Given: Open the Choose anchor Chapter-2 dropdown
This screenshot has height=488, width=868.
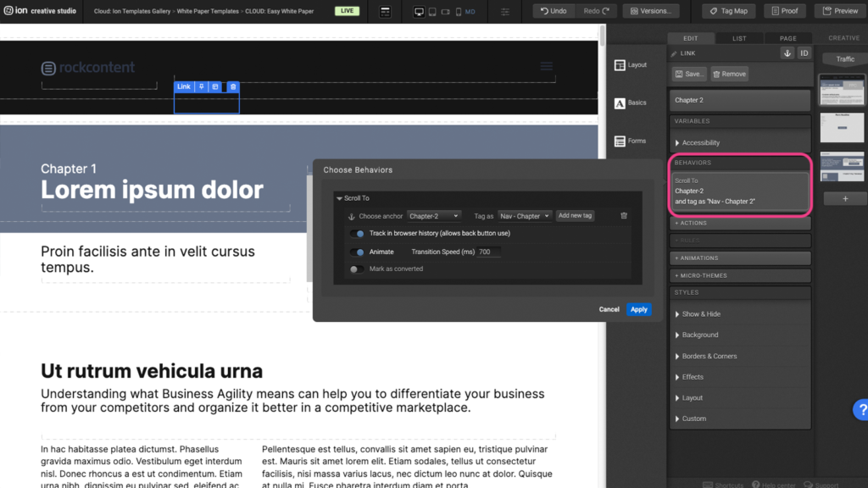Looking at the screenshot, I should tap(434, 216).
